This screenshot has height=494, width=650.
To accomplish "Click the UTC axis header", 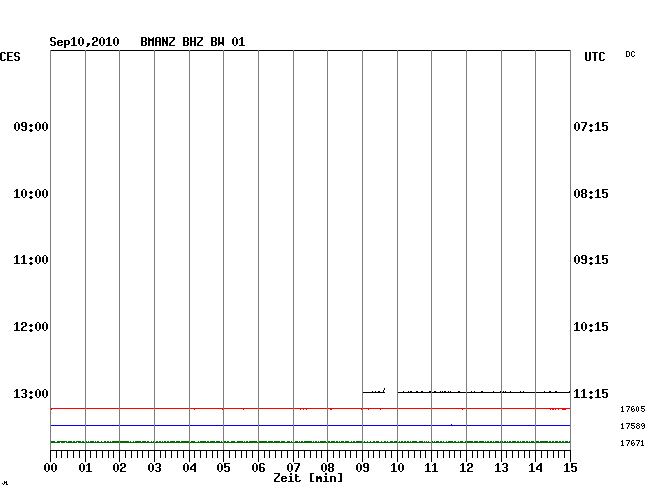I will (x=594, y=57).
